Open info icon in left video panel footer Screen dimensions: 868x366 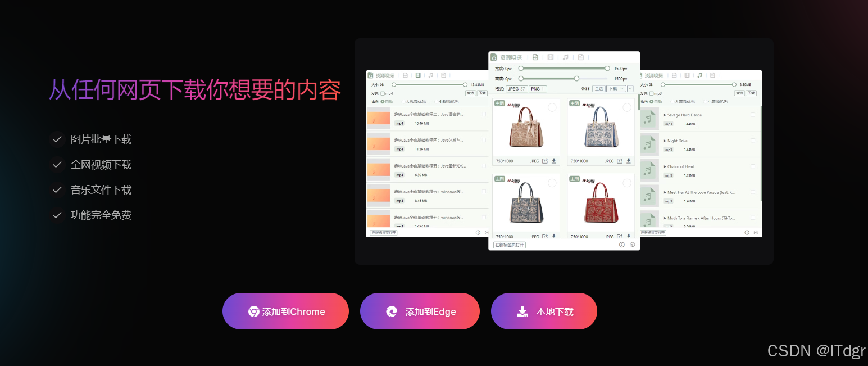point(478,232)
